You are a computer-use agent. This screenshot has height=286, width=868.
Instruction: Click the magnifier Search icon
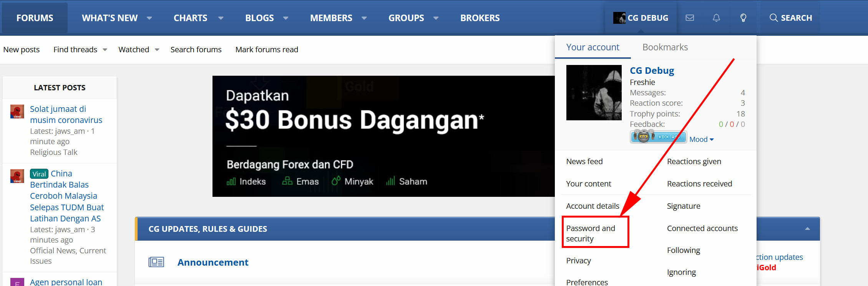[773, 18]
